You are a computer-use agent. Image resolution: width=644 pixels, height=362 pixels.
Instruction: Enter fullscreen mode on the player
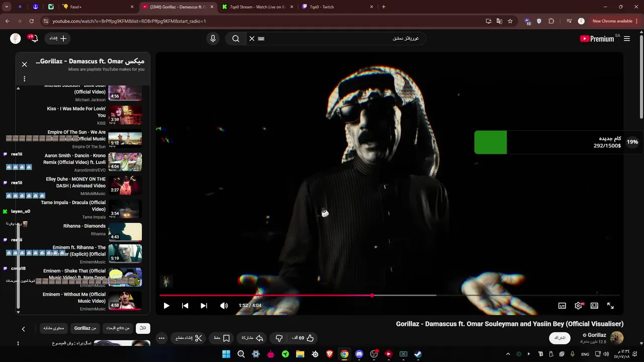click(610, 306)
